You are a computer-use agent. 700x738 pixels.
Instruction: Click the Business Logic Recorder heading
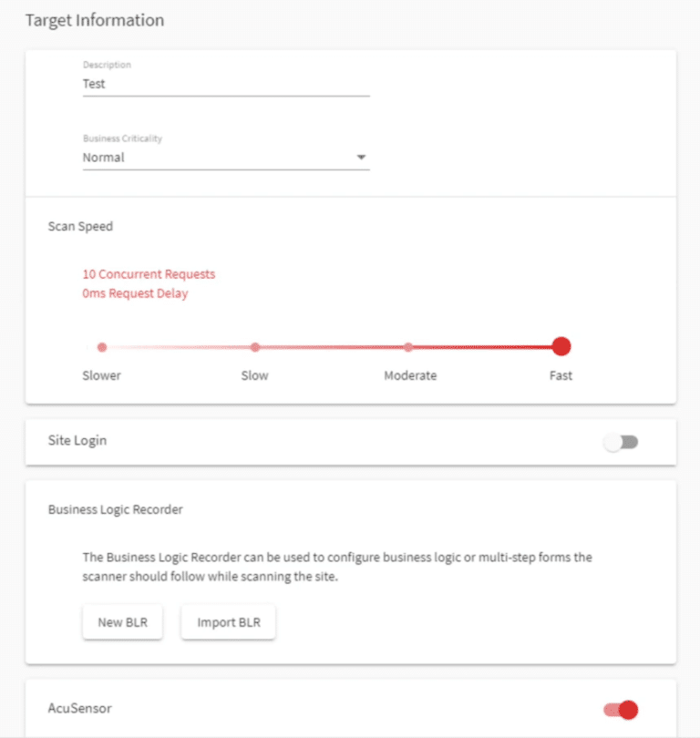coord(116,509)
